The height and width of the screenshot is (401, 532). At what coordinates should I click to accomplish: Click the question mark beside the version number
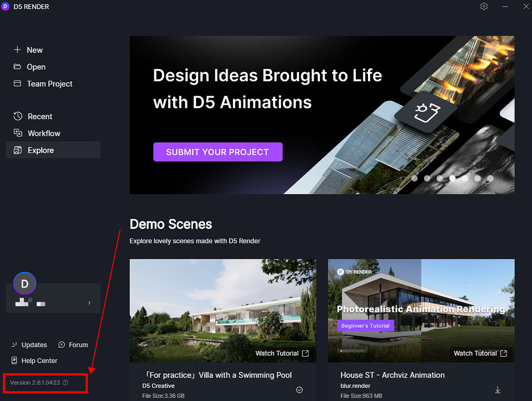[x=65, y=383]
